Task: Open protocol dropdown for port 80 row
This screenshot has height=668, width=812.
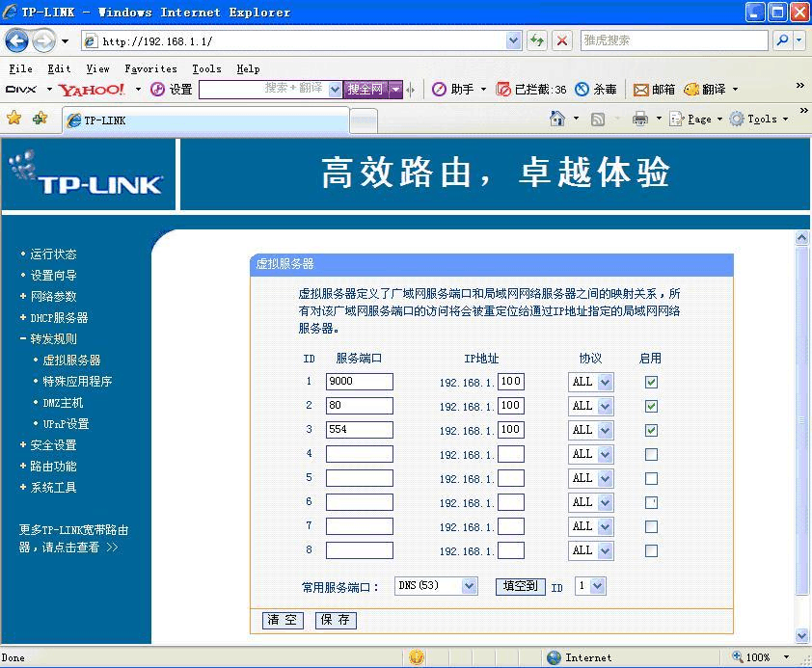Action: 605,406
